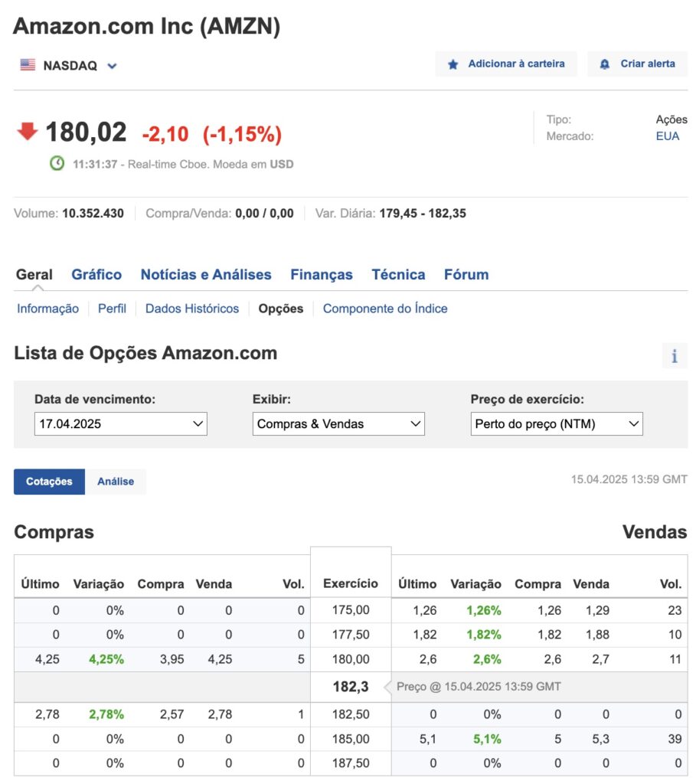Click the 1,26% green variation value
The width and height of the screenshot is (696, 784).
[484, 610]
